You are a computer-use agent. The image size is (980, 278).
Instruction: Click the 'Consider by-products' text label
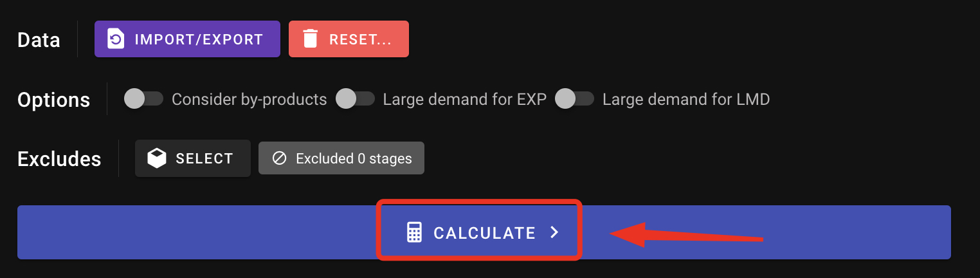pyautogui.click(x=249, y=99)
